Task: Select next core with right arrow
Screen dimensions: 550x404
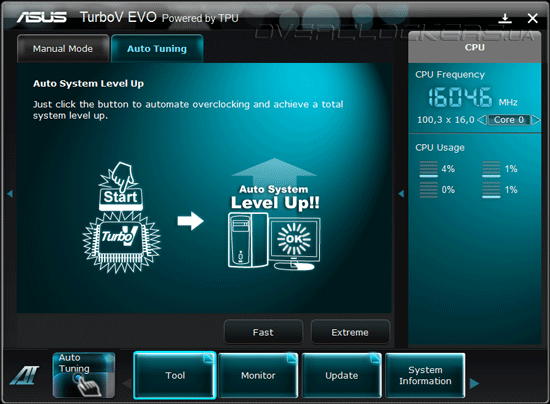Action: click(535, 120)
